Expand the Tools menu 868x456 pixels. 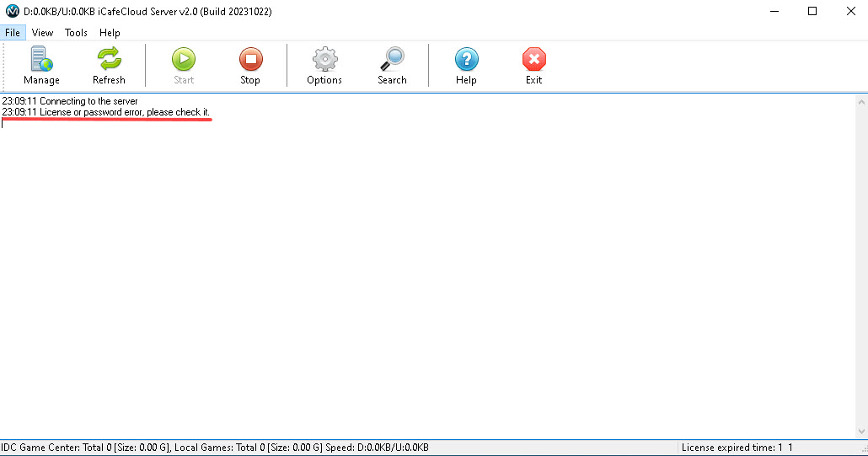pos(76,32)
